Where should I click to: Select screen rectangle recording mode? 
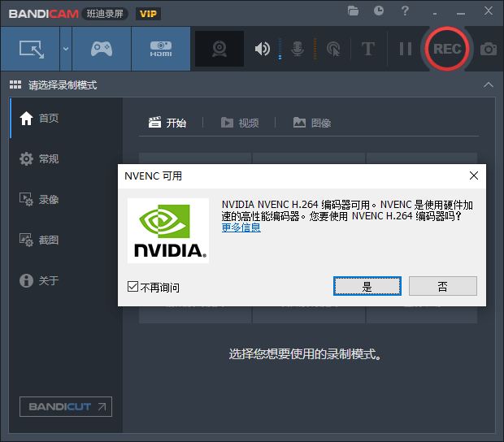coord(31,49)
